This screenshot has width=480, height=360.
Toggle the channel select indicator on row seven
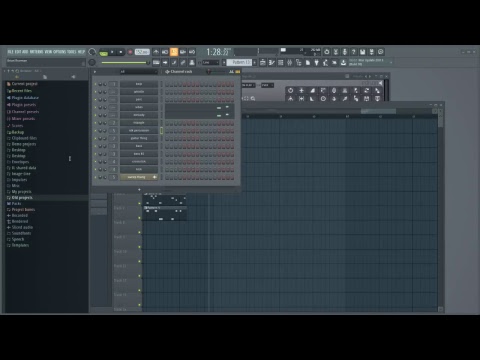[x=162, y=131]
